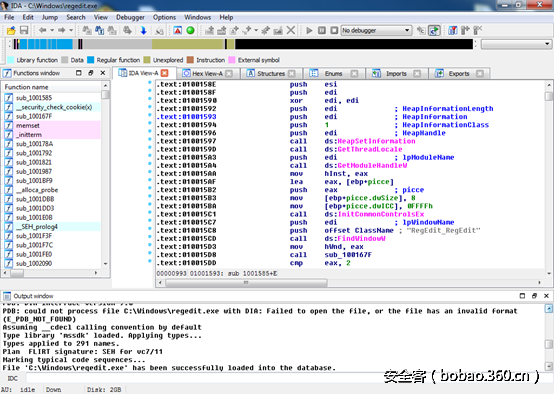Open the Options menu
The height and width of the screenshot is (394, 554).
pyautogui.click(x=164, y=17)
